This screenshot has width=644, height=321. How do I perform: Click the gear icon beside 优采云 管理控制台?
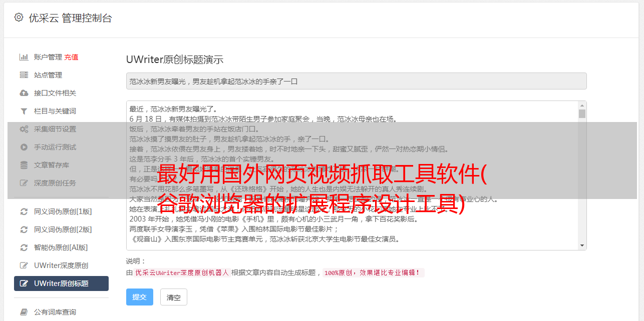point(19,17)
